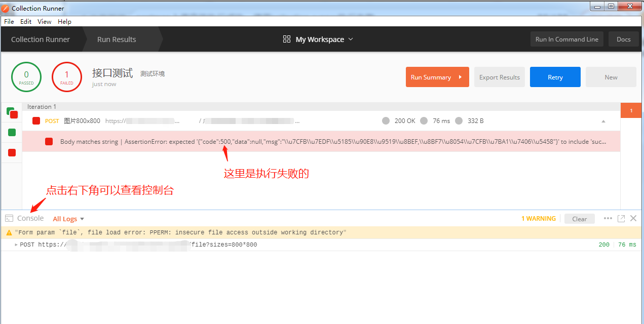The width and height of the screenshot is (644, 324).
Task: Open the My Workspace grid icon
Action: coord(287,39)
